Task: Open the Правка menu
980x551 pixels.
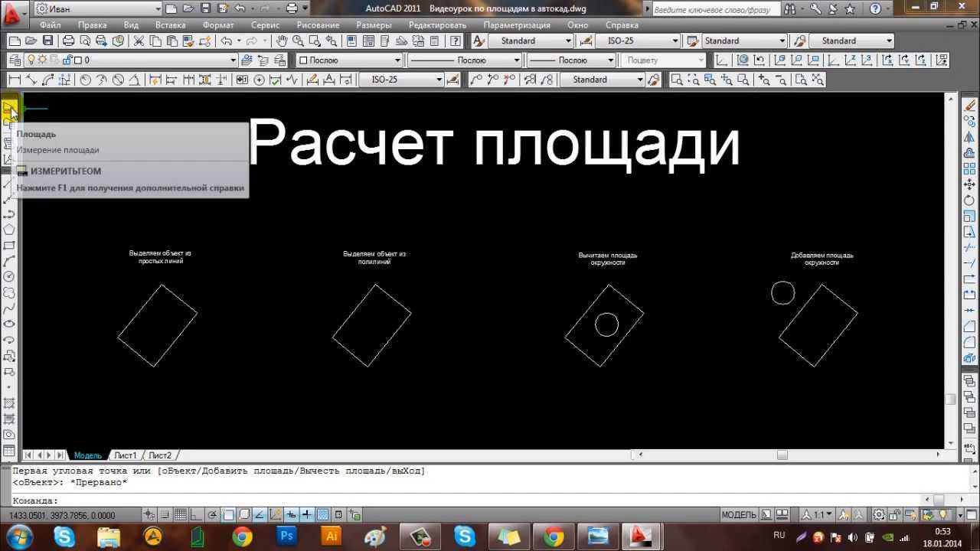Action: click(92, 25)
